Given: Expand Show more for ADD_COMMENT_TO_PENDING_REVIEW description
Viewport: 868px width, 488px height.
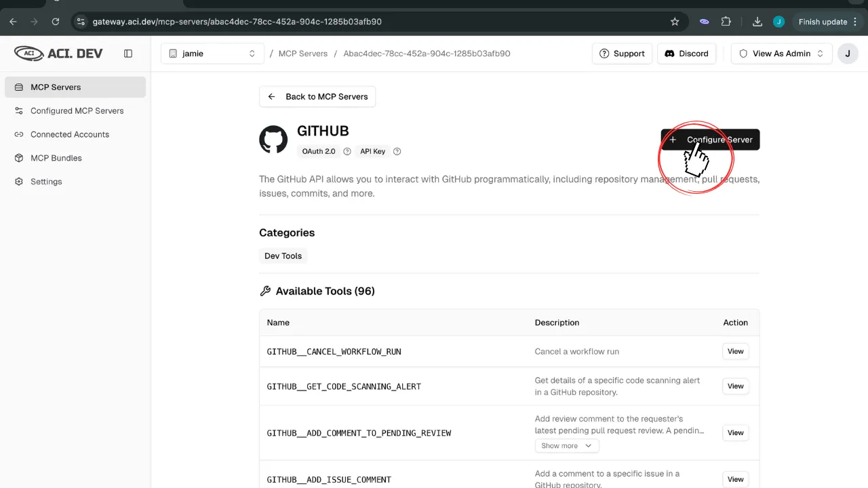Looking at the screenshot, I should pyautogui.click(x=567, y=446).
